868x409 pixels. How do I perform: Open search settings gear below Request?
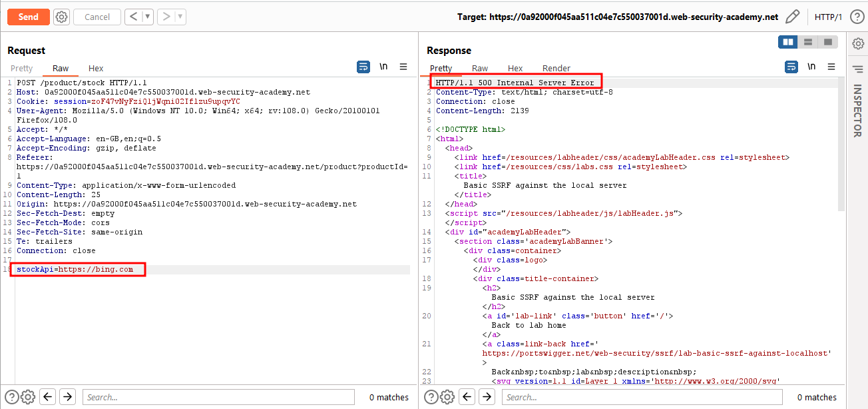[x=27, y=397]
